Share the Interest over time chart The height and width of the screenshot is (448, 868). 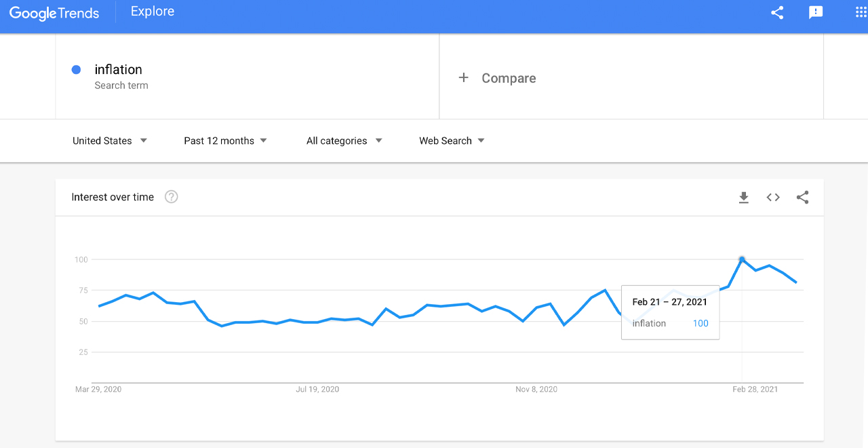[x=803, y=198]
